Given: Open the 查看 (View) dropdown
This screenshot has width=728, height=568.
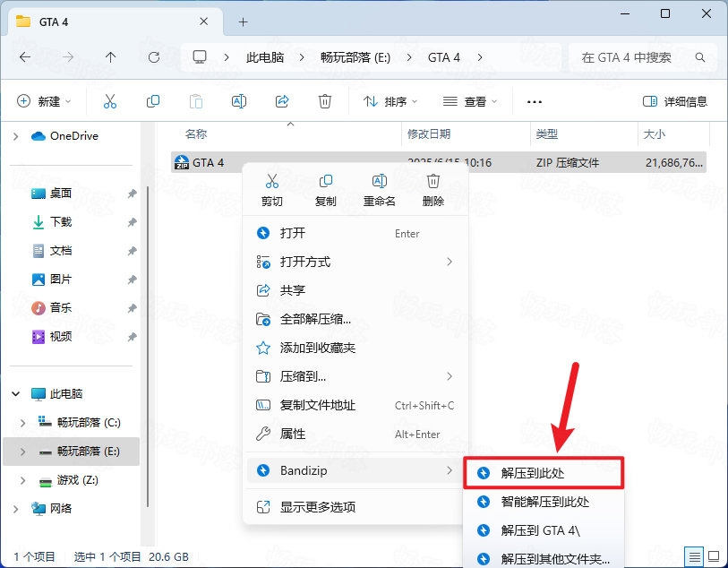Looking at the screenshot, I should (x=470, y=101).
